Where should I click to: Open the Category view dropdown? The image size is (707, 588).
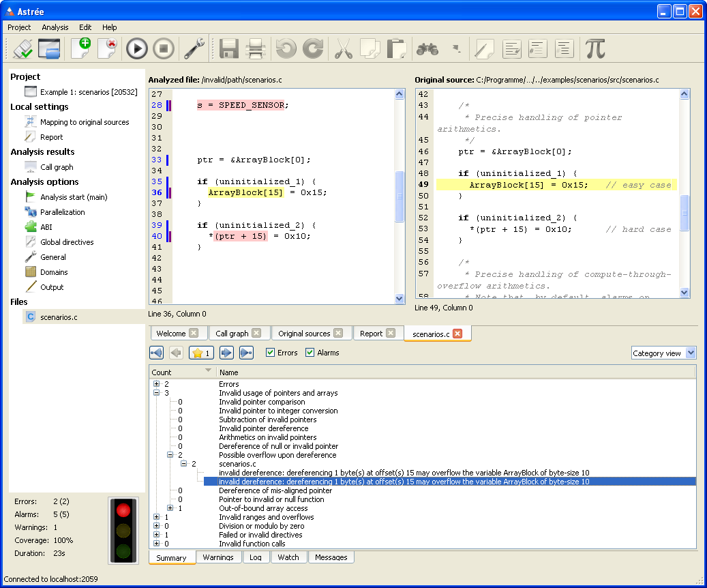[x=664, y=353]
